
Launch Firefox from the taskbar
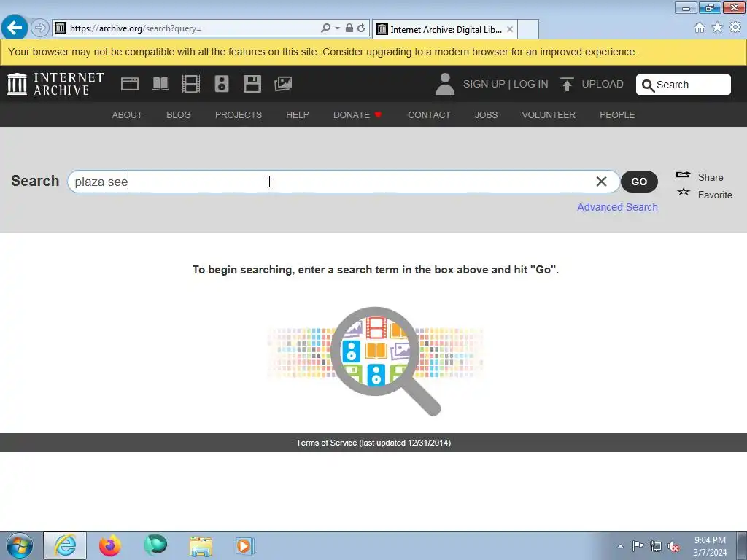click(x=110, y=545)
